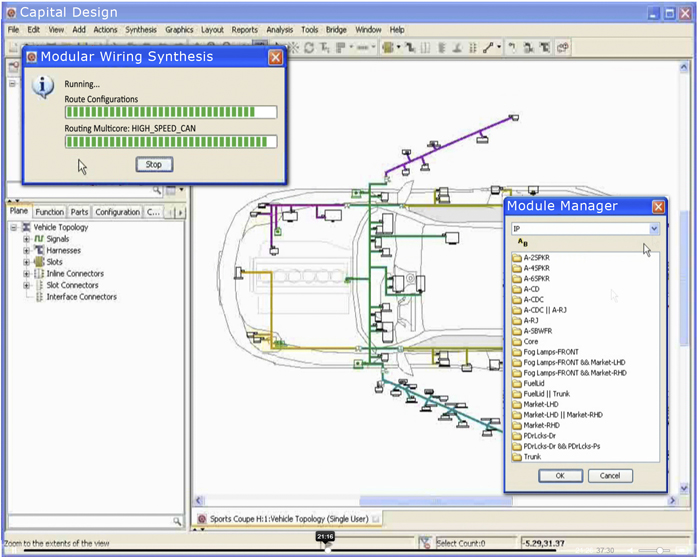Close the Modular Wiring Synthesis dialog
The image size is (700, 557).
[x=275, y=58]
